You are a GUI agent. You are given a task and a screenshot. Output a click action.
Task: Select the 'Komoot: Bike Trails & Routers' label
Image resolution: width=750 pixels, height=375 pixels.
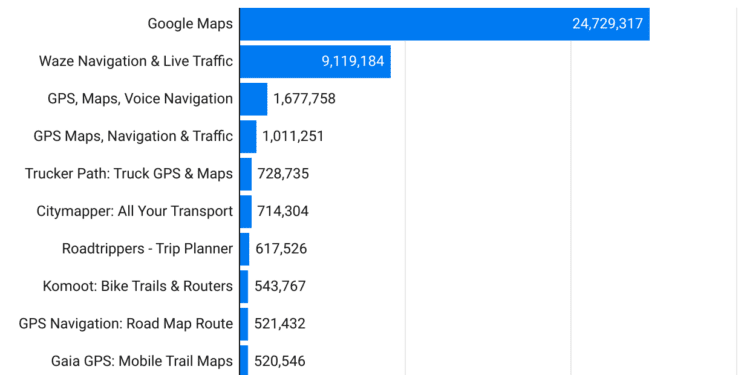coord(138,286)
